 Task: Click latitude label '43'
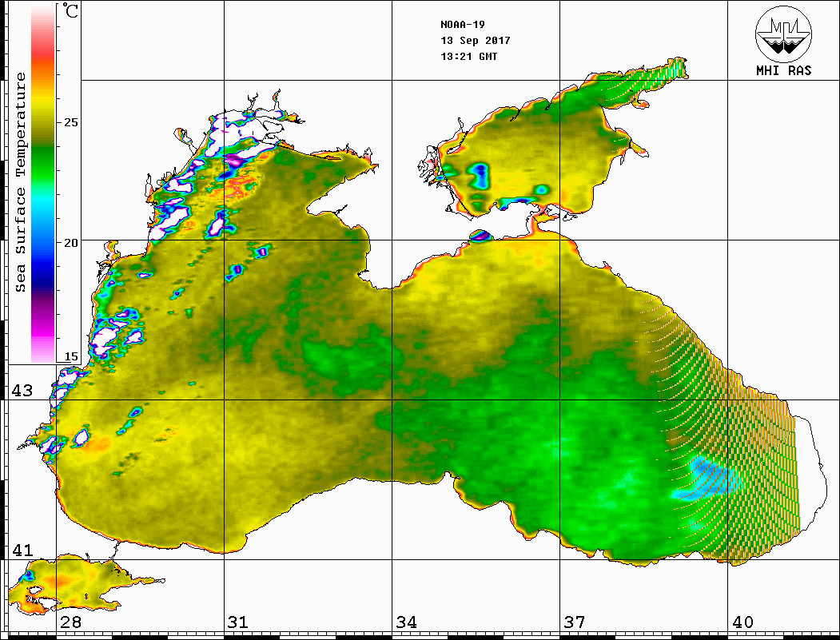point(22,391)
